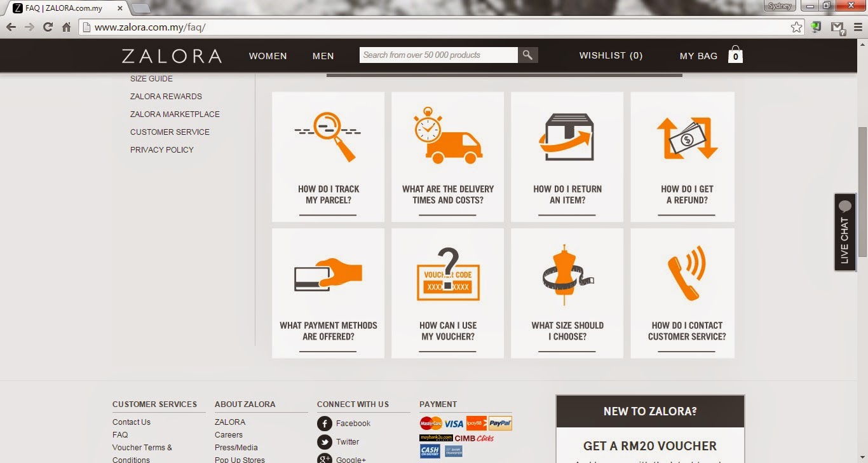Click the hand holding credit card icon
The image size is (868, 463).
click(328, 275)
